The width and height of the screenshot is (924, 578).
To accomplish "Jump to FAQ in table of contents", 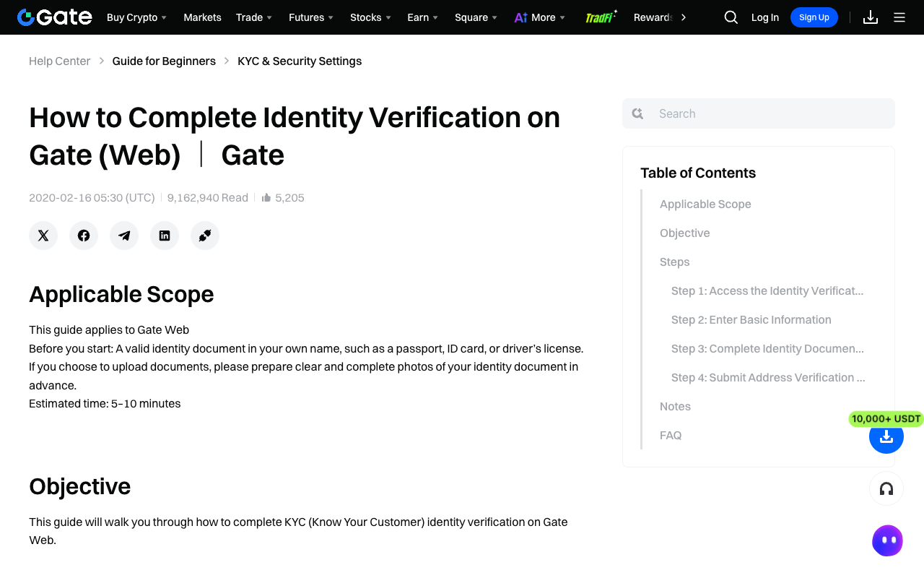I will pyautogui.click(x=671, y=436).
